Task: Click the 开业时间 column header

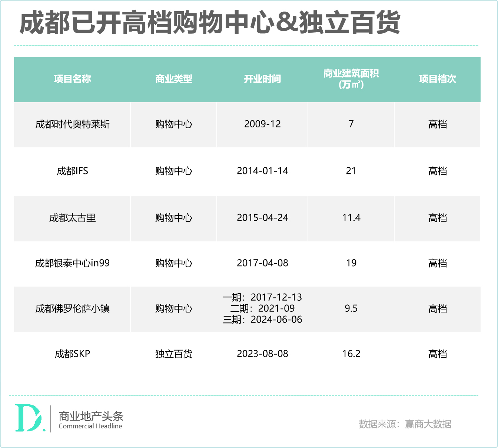Action: pyautogui.click(x=262, y=79)
